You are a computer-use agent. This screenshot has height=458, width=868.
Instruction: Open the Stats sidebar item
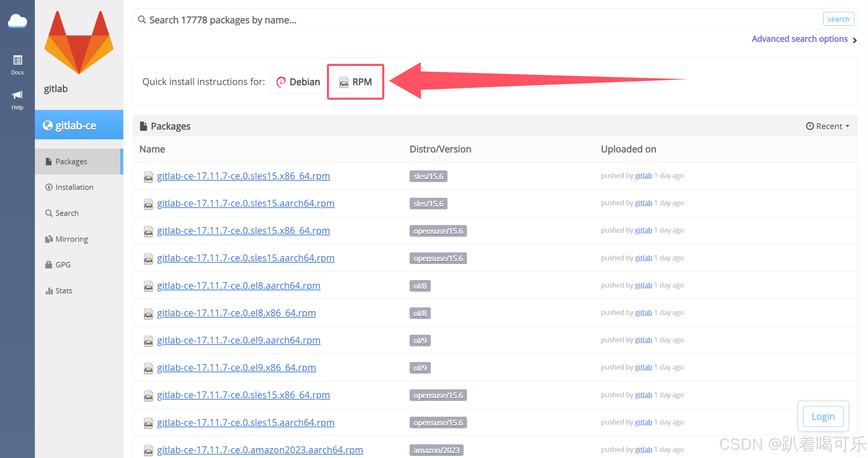tap(64, 291)
